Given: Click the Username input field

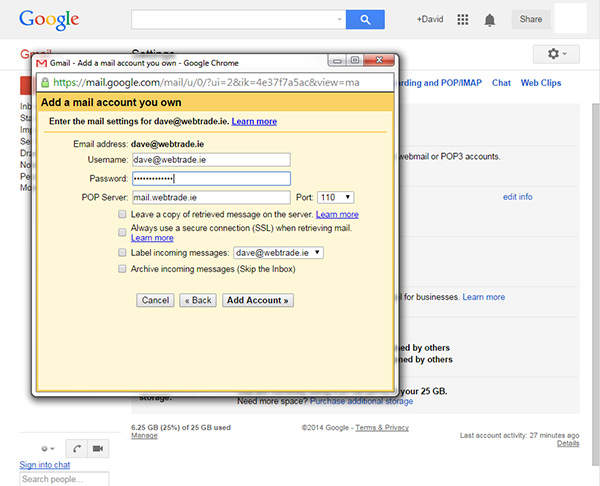Looking at the screenshot, I should coord(211,160).
